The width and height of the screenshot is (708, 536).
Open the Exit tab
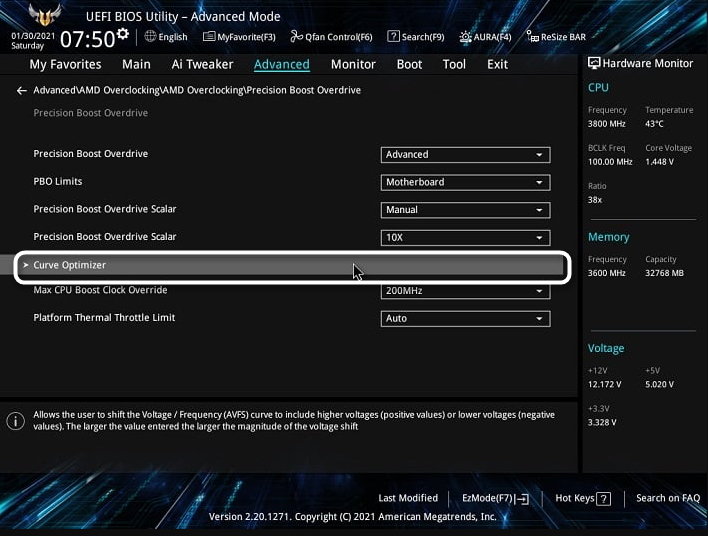(497, 64)
